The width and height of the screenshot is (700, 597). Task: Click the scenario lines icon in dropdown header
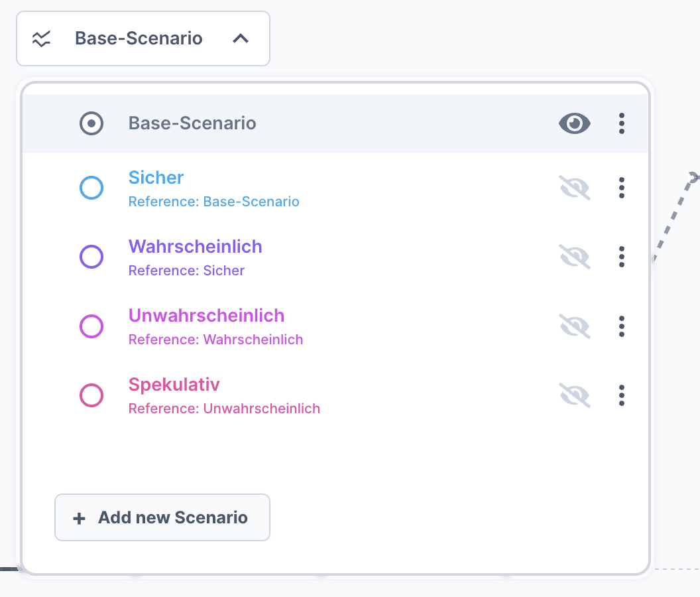coord(42,38)
